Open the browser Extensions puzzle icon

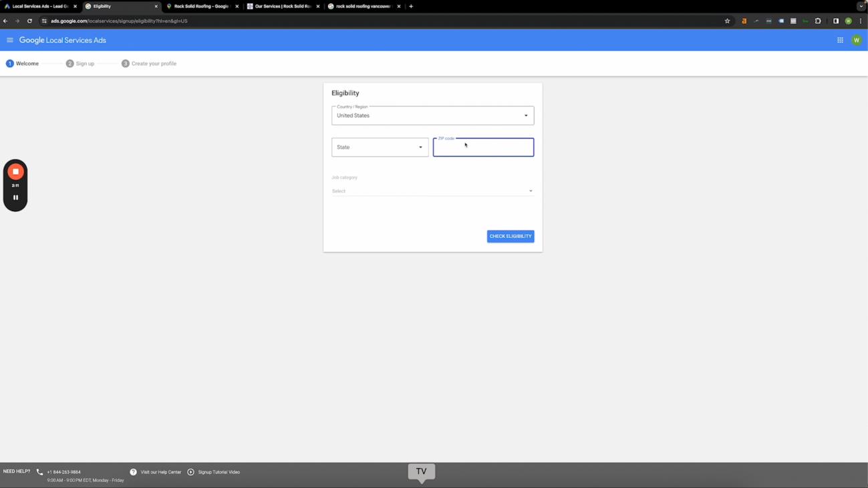click(818, 21)
